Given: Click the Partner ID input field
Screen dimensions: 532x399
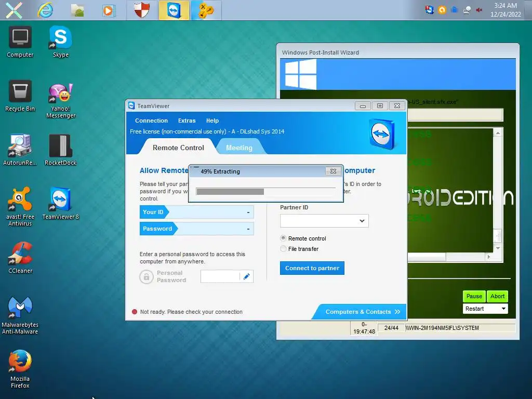Looking at the screenshot, I should (324, 221).
